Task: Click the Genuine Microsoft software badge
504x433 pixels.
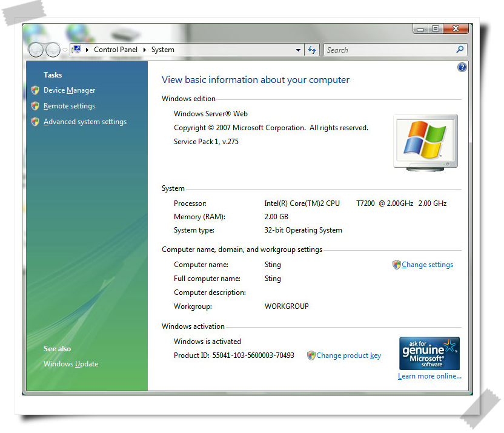Action: click(x=429, y=353)
